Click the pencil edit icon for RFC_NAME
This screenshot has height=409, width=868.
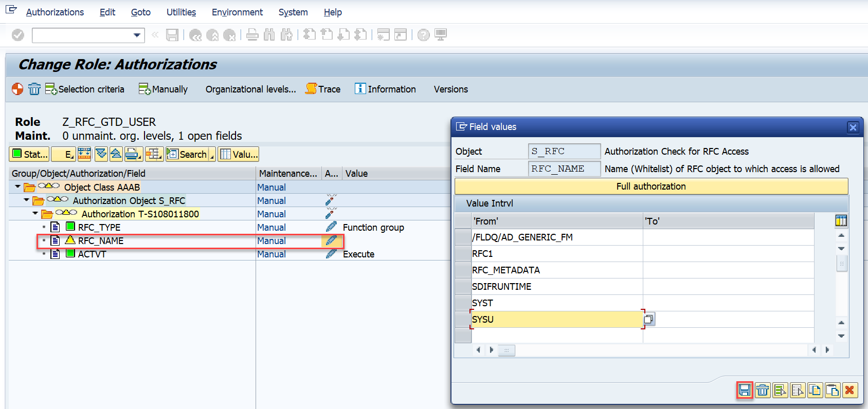point(331,240)
